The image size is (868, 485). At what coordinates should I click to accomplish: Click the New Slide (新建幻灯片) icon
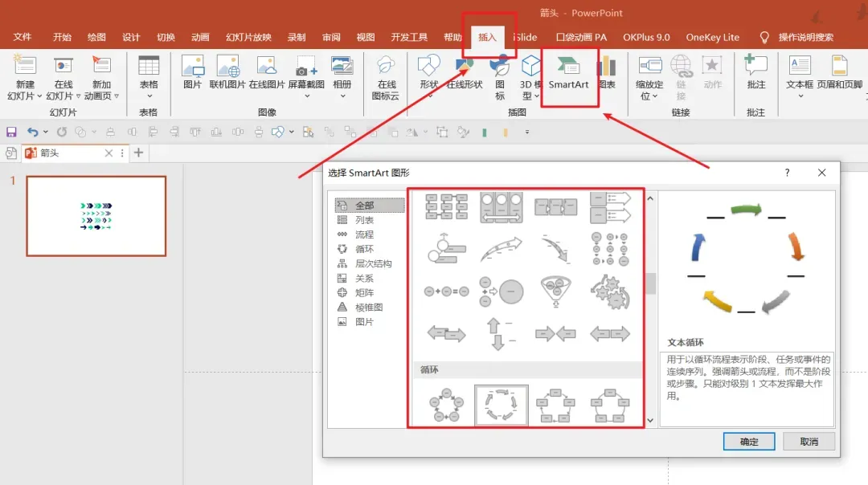[x=24, y=67]
